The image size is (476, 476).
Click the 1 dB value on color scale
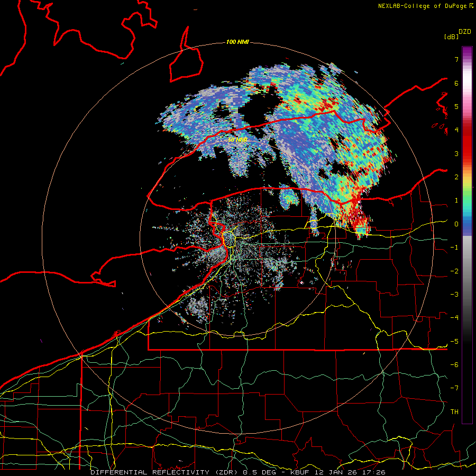click(456, 200)
